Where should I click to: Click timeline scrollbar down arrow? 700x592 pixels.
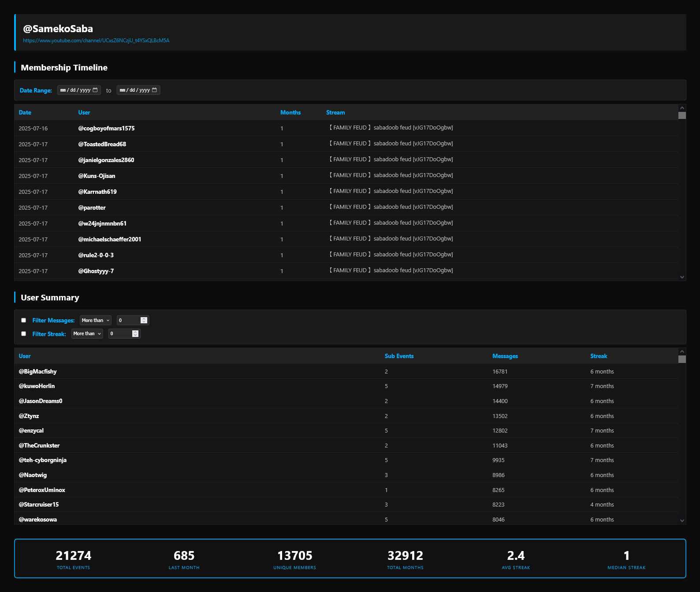click(682, 277)
